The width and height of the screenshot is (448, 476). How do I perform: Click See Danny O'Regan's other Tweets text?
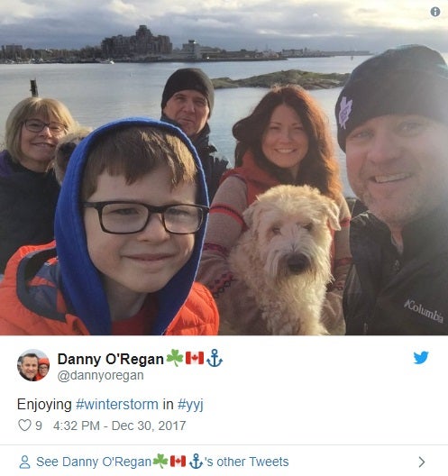coord(162,462)
